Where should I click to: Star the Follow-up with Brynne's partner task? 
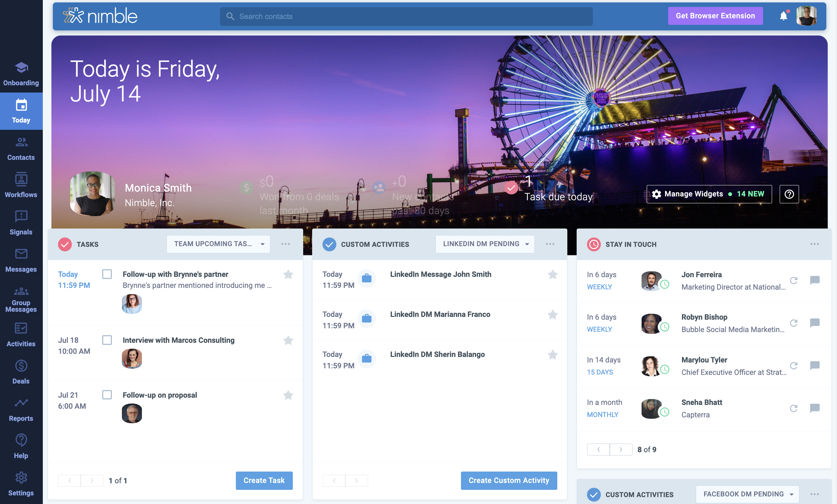pyautogui.click(x=288, y=274)
